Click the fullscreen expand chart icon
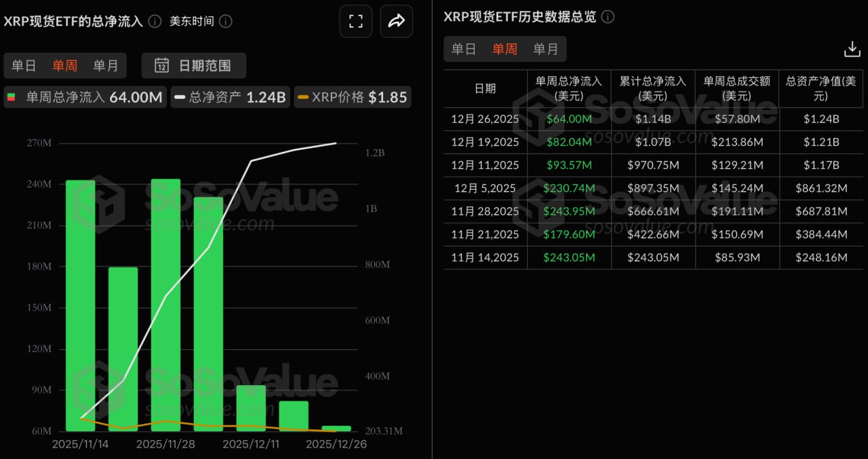 [356, 21]
